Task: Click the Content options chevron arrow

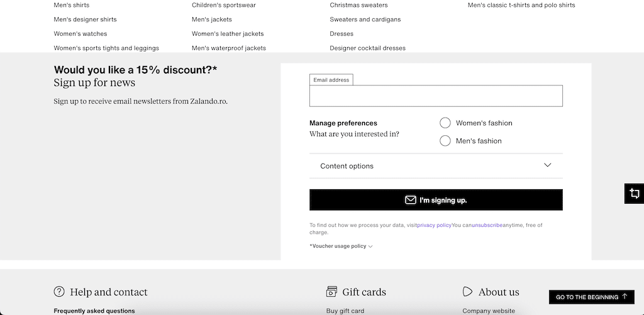Action: (x=547, y=165)
